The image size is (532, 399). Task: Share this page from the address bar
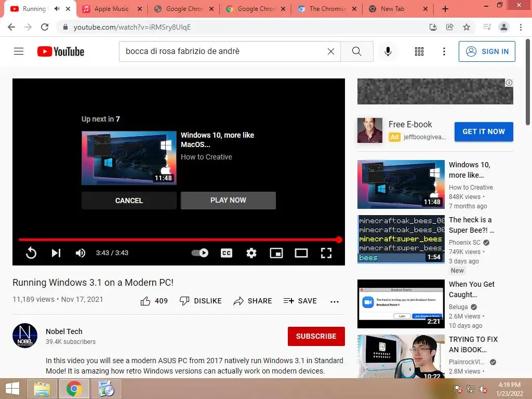click(x=449, y=27)
